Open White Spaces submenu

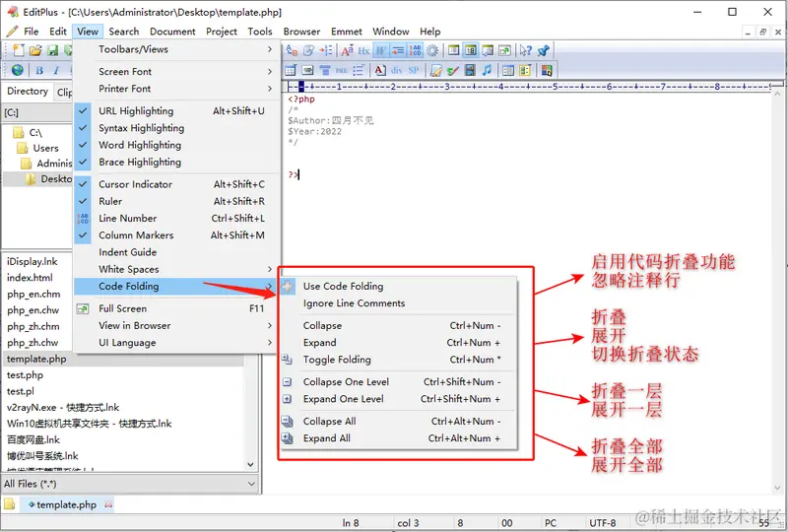click(x=176, y=270)
